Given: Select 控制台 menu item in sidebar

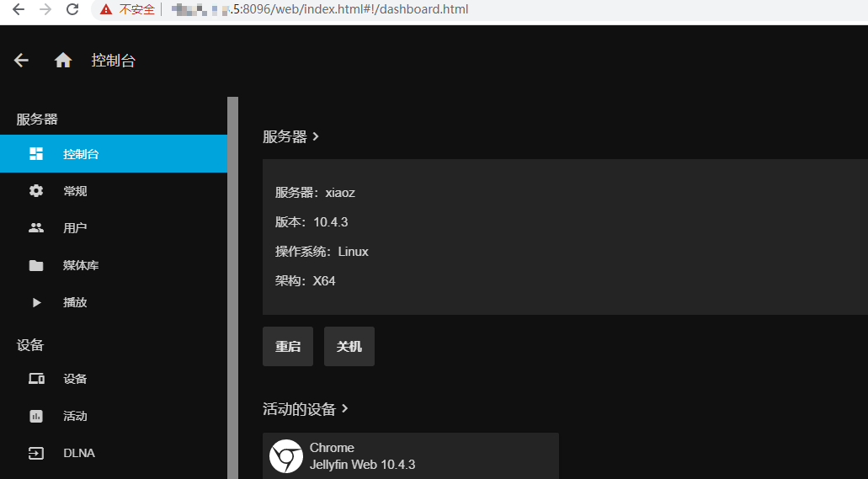Looking at the screenshot, I should [82, 154].
